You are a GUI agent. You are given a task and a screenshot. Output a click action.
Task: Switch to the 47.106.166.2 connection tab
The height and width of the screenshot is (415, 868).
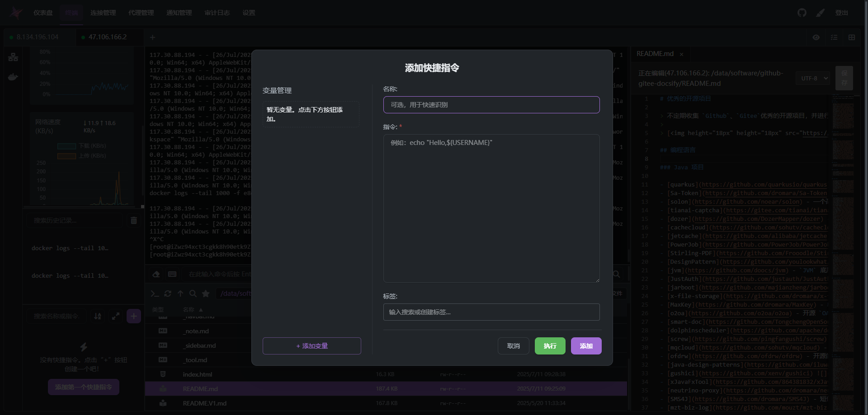(x=107, y=37)
